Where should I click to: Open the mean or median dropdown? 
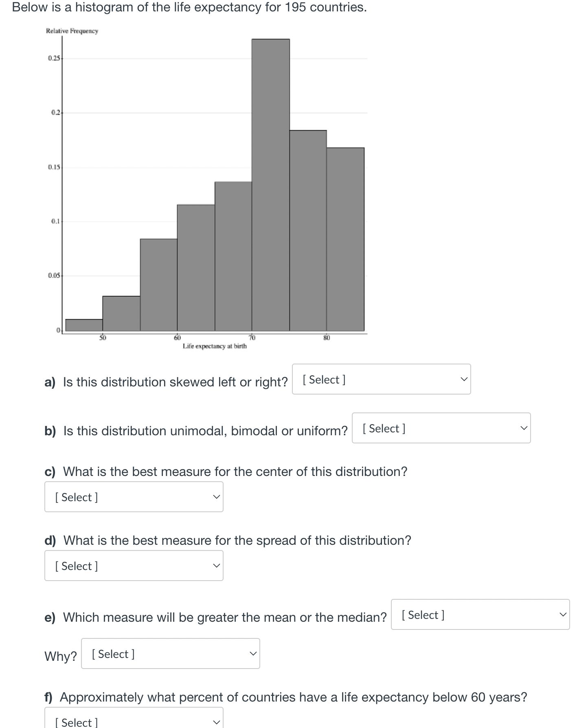pyautogui.click(x=480, y=615)
